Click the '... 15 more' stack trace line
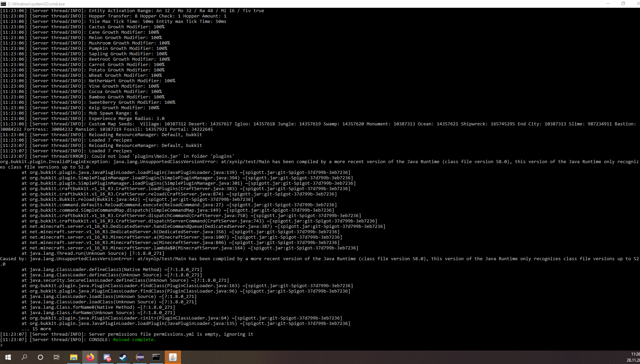 [x=36, y=329]
